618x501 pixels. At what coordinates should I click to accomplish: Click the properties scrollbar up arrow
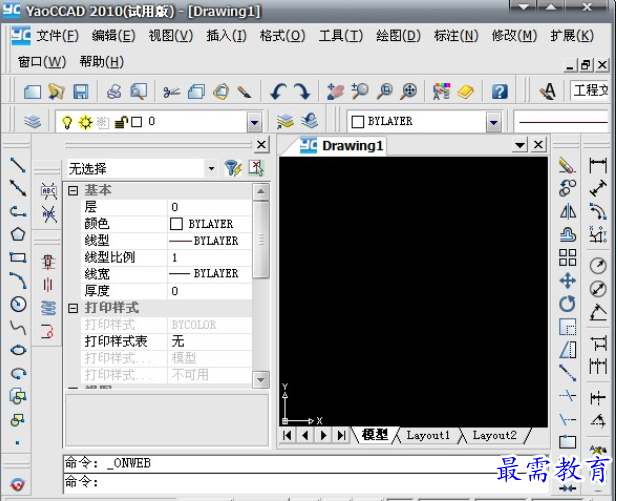coord(261,192)
